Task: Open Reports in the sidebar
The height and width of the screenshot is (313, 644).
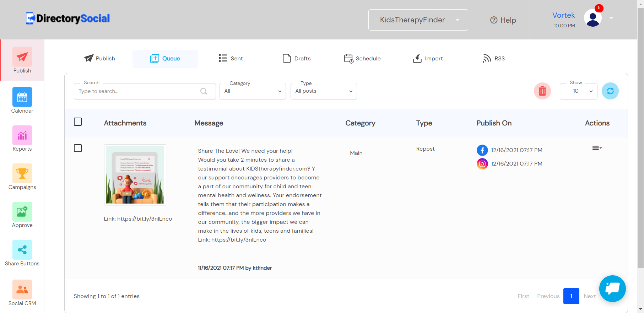Action: [x=22, y=138]
